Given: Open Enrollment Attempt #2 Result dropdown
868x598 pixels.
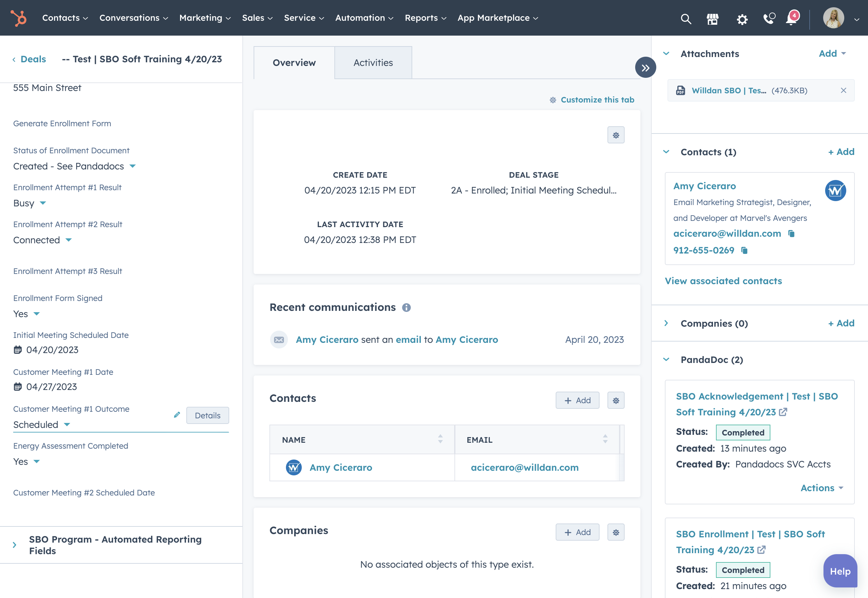Looking at the screenshot, I should [x=69, y=240].
